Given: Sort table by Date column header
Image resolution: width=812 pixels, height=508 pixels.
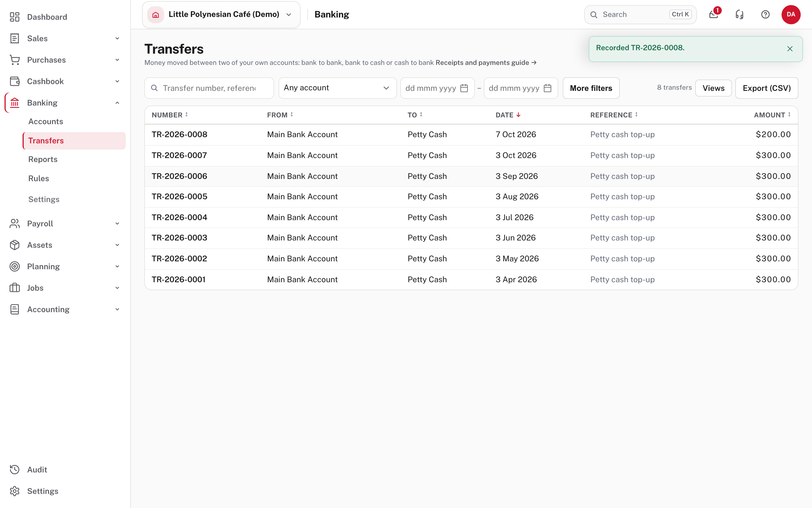Looking at the screenshot, I should point(508,115).
